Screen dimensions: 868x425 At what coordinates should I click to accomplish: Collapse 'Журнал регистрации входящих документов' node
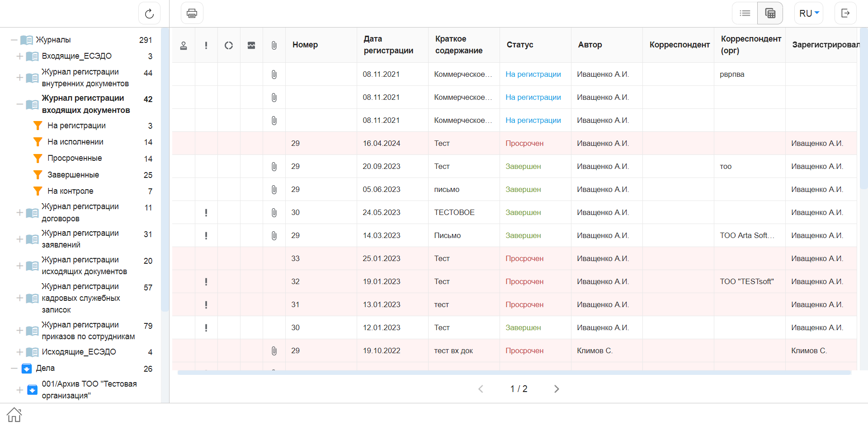(20, 104)
